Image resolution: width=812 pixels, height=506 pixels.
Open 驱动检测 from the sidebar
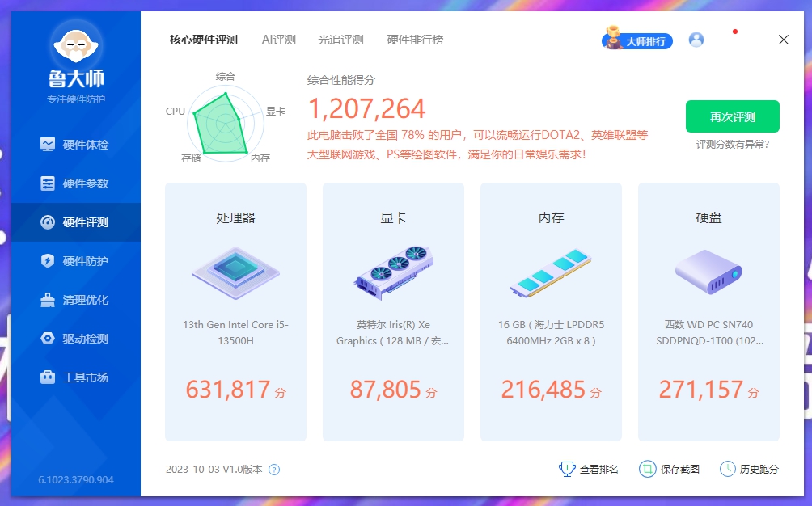(48, 339)
